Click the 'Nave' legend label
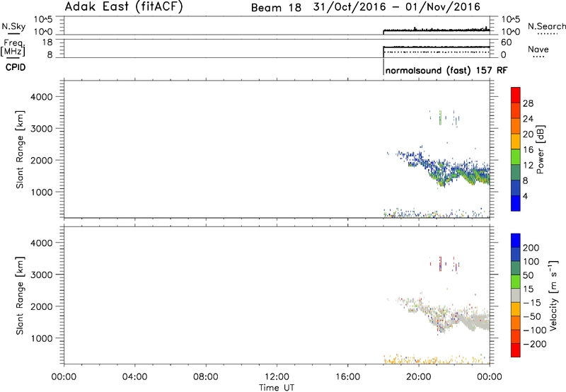 [x=538, y=50]
